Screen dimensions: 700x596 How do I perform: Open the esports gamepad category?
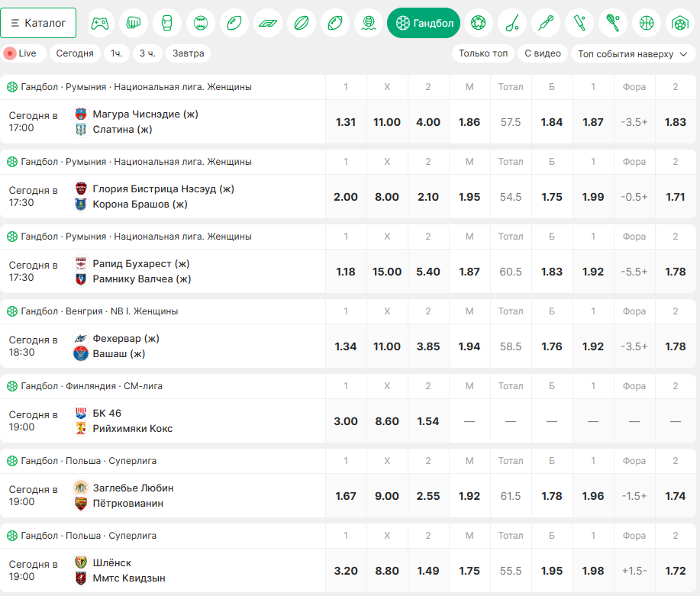click(x=100, y=23)
